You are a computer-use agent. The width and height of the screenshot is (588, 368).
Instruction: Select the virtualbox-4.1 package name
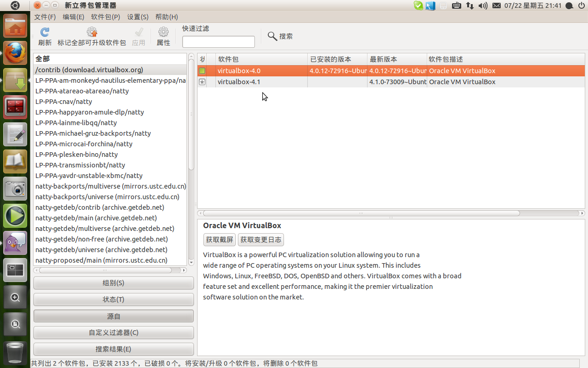(239, 82)
